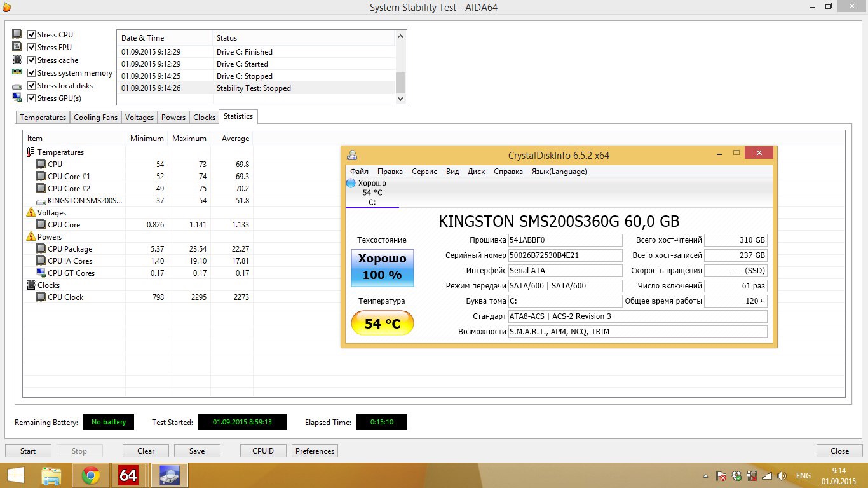Show hidden tray icons arrow

705,476
